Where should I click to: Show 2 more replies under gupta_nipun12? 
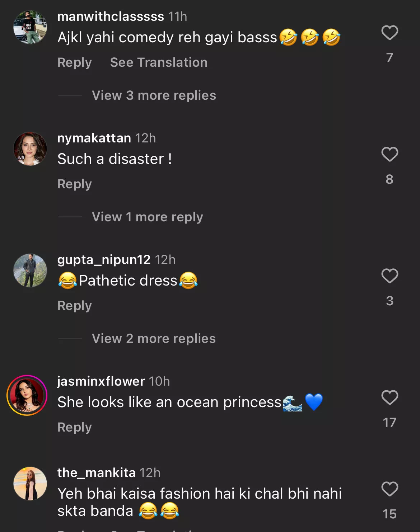click(154, 339)
